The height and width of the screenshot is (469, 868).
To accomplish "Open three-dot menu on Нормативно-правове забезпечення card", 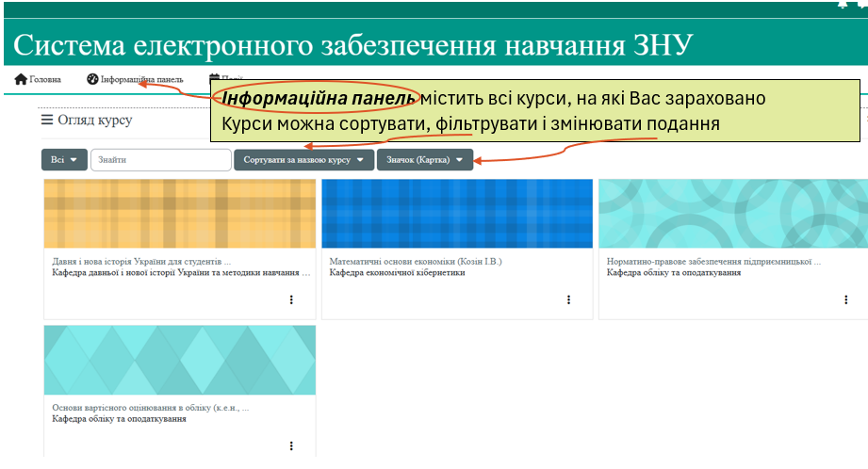I will [x=845, y=299].
